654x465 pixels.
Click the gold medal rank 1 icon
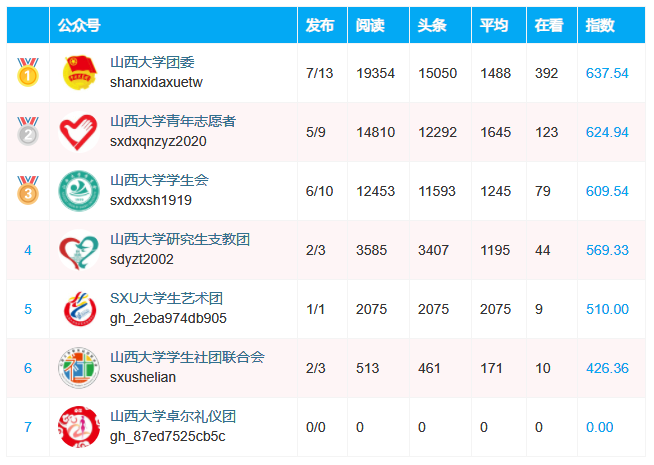(x=28, y=72)
